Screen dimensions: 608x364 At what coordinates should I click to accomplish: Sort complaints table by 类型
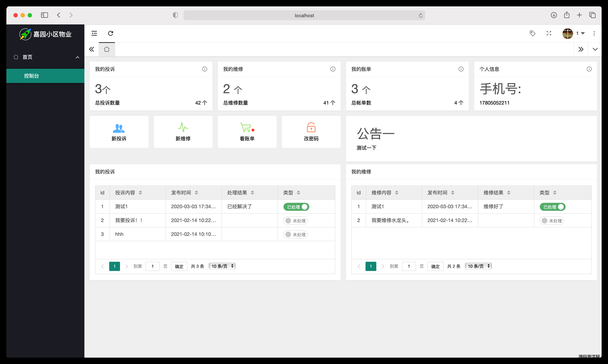point(298,193)
